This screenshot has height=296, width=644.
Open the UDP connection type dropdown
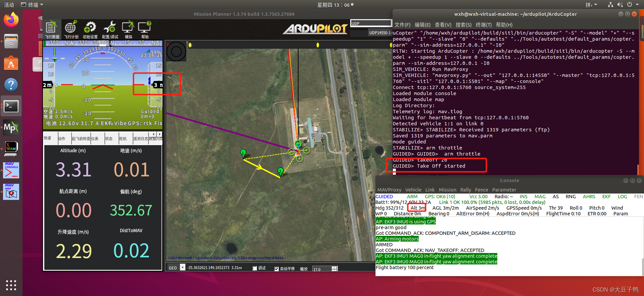pyautogui.click(x=371, y=23)
